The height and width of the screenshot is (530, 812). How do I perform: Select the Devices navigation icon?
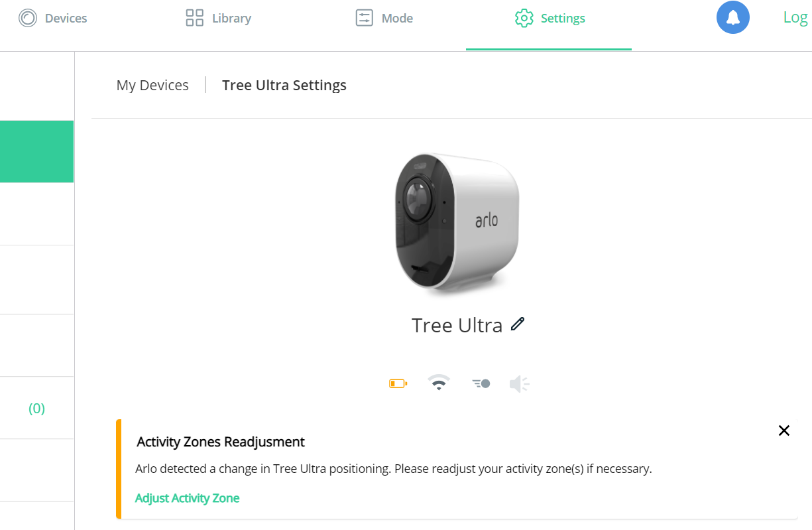(x=27, y=17)
